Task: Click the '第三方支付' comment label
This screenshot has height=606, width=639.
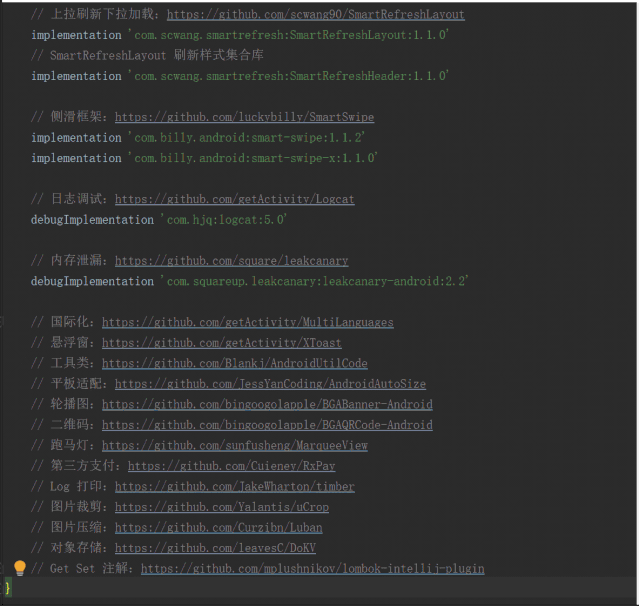Action: (x=82, y=465)
